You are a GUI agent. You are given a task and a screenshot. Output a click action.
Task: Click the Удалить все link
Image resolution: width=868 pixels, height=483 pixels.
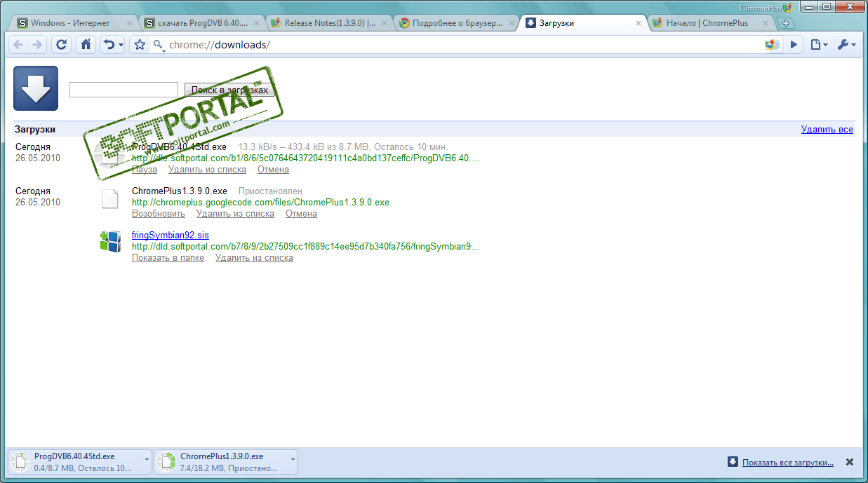point(827,130)
